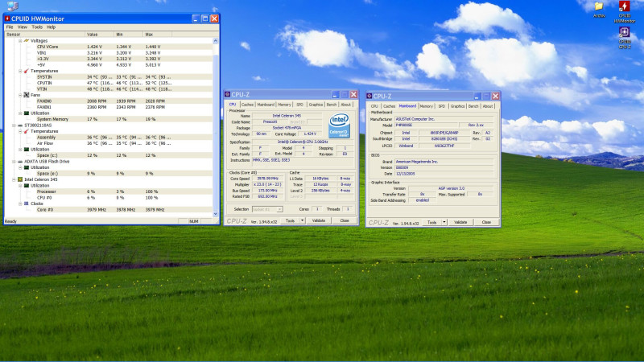The height and width of the screenshot is (362, 644).
Task: Click Tools button in the Mainboard CPU-Z window
Action: point(431,222)
